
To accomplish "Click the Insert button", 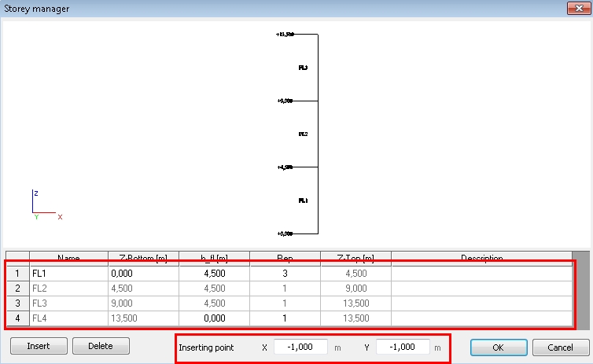I will 38,346.
